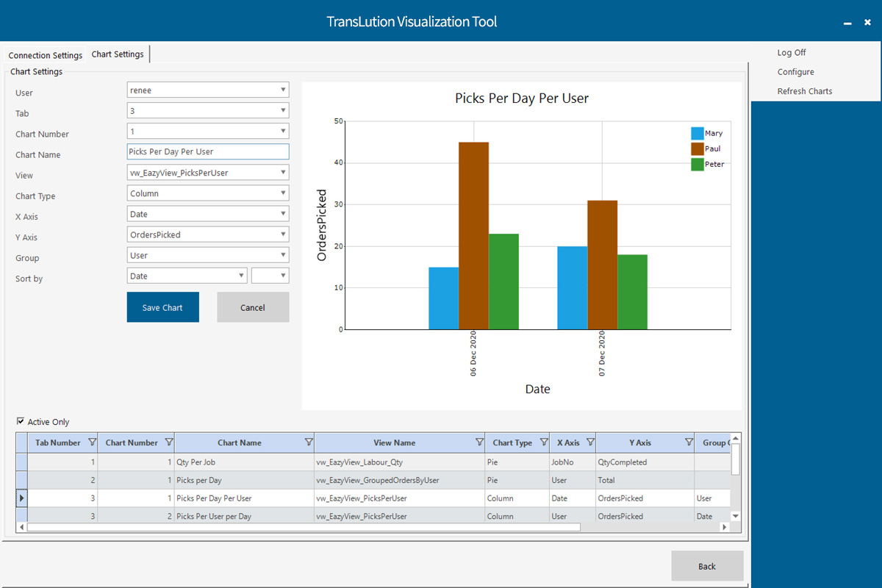Open the Tab dropdown

click(x=283, y=110)
